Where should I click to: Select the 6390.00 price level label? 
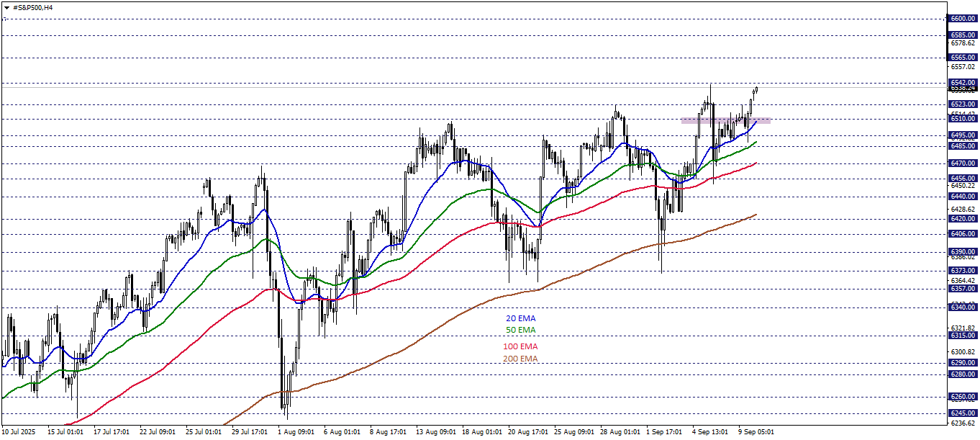pos(963,252)
